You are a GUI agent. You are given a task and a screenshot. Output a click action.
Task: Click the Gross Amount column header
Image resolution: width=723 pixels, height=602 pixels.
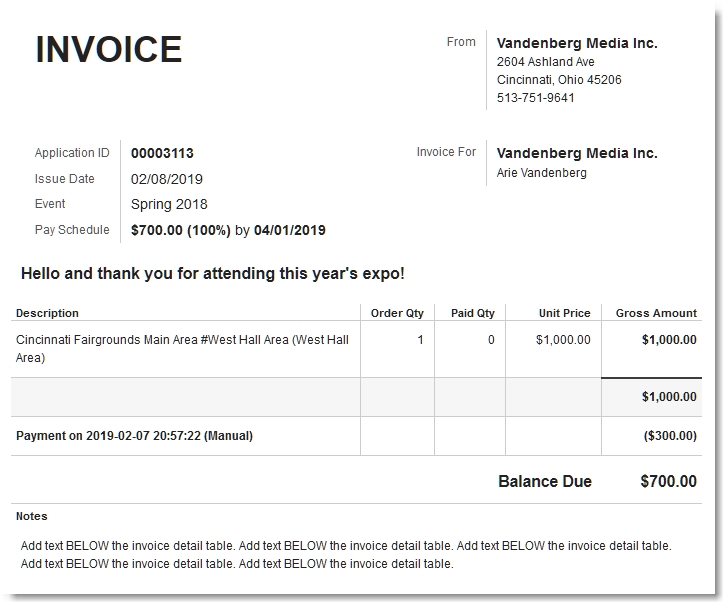[656, 313]
